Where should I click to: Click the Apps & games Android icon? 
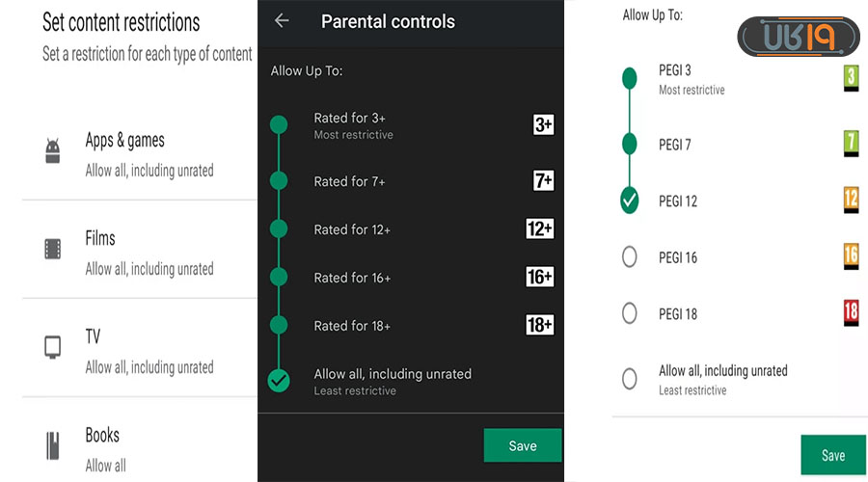point(53,151)
